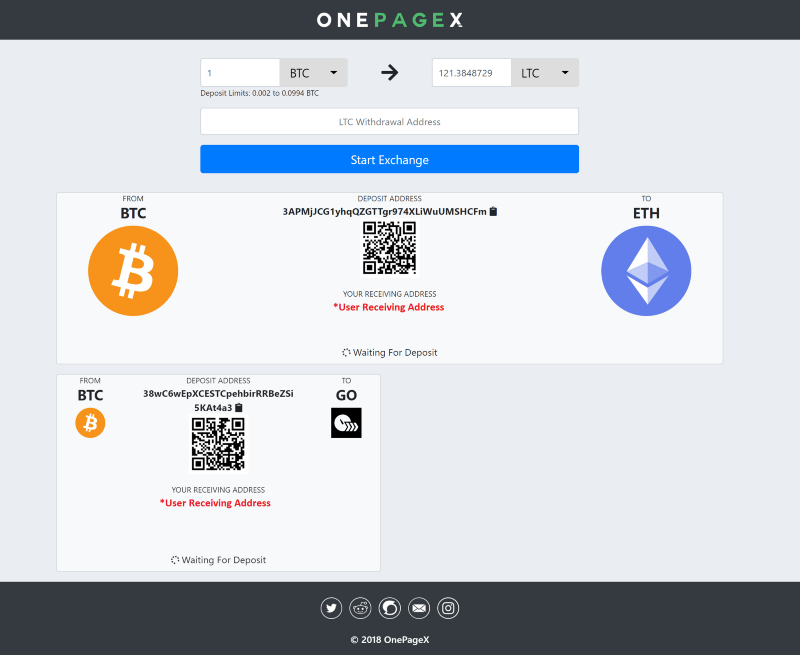The width and height of the screenshot is (800, 655).
Task: Focus the output amount field 121.3848729
Action: (472, 73)
